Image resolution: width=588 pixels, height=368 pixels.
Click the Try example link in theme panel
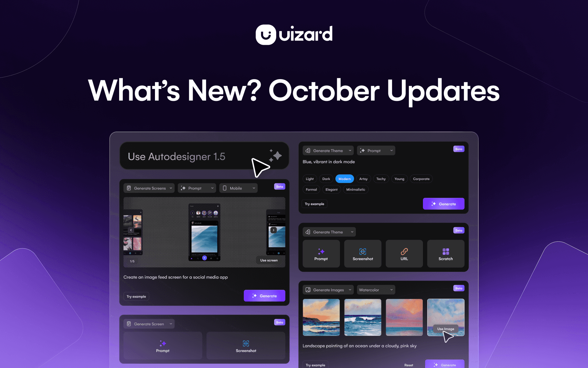315,204
